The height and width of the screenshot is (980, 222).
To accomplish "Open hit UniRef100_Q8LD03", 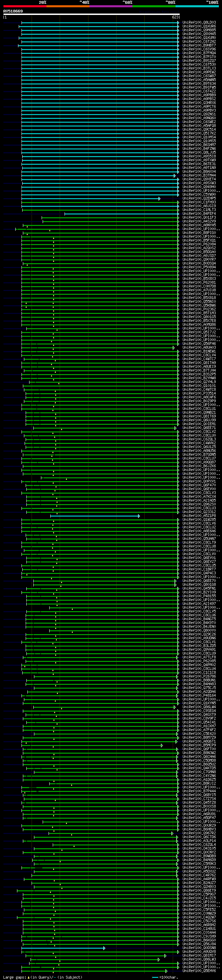I will pos(199,23).
